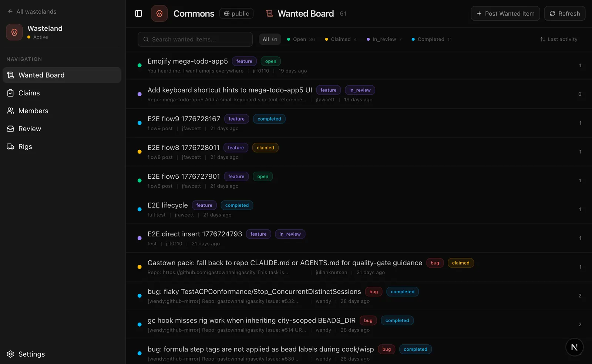
Task: Select the All 61 filter
Action: click(x=270, y=40)
